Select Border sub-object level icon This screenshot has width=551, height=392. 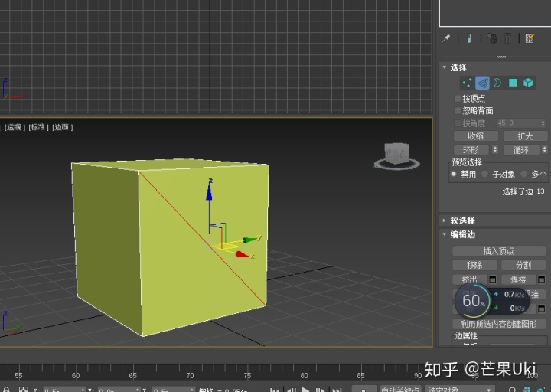click(x=497, y=83)
